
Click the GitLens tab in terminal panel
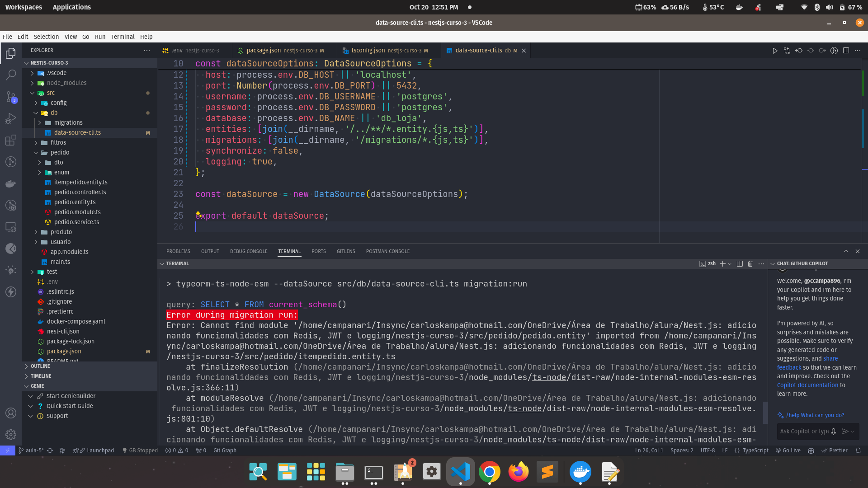346,251
